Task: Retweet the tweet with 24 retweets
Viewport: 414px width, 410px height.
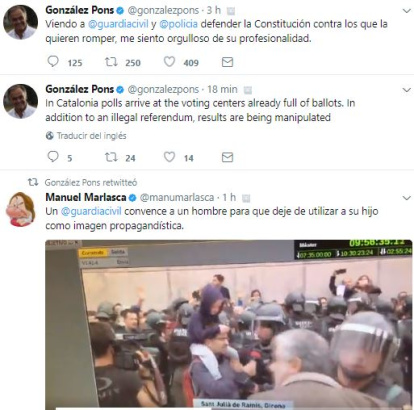Action: [x=111, y=157]
